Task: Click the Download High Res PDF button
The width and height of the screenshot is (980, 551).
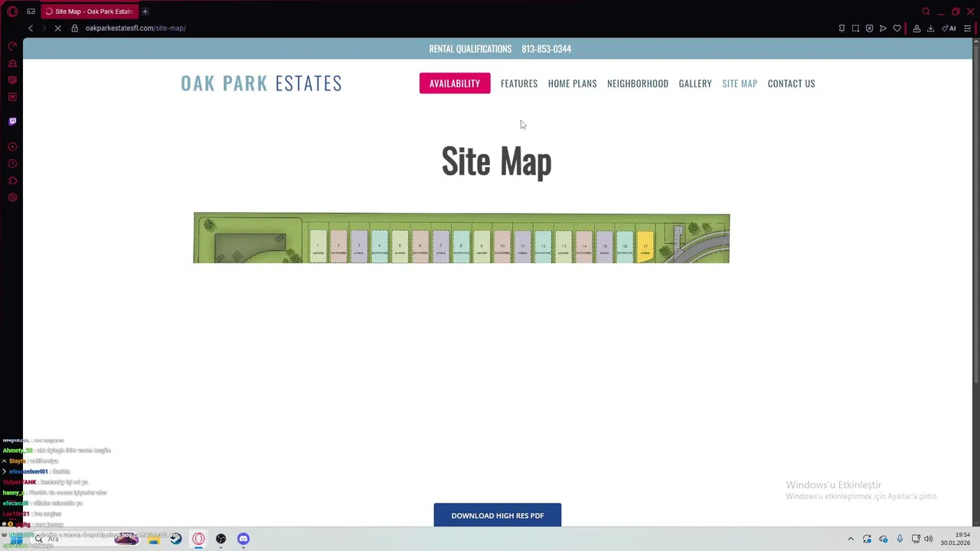Action: click(498, 515)
